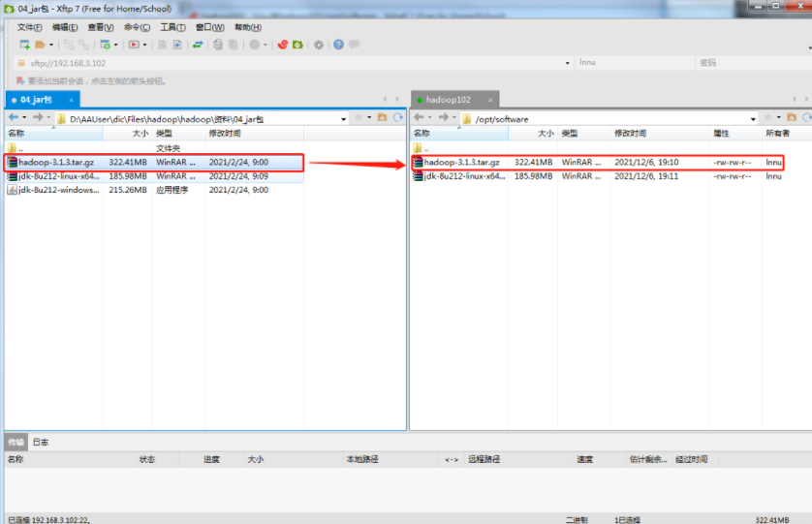This screenshot has width=812, height=524.
Task: Click the synchronize blue-green arrows toolbar icon
Action: click(198, 45)
